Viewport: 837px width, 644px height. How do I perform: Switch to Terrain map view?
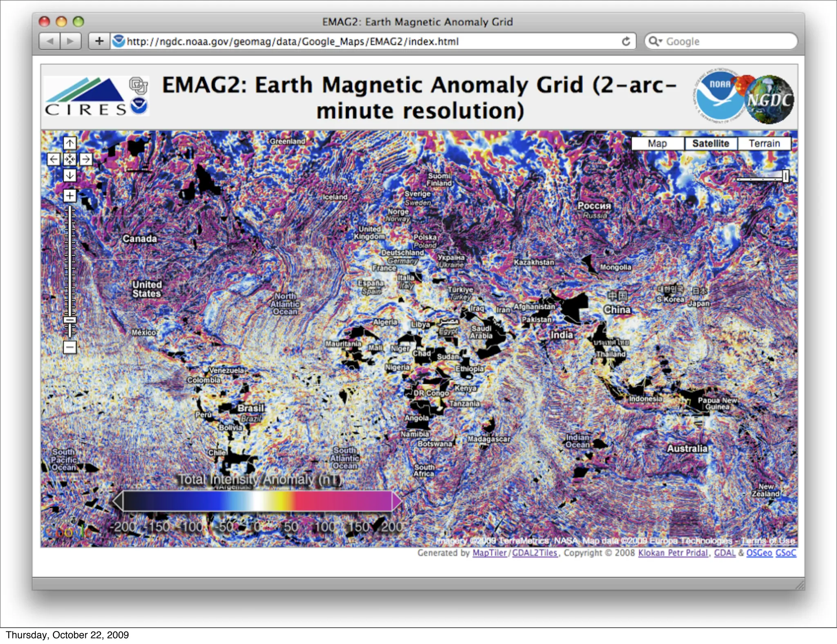point(764,143)
